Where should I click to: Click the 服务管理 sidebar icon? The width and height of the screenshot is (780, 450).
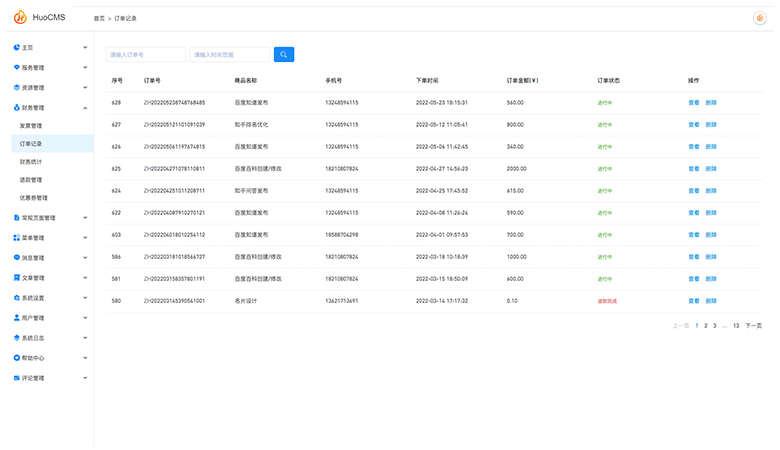pyautogui.click(x=16, y=67)
